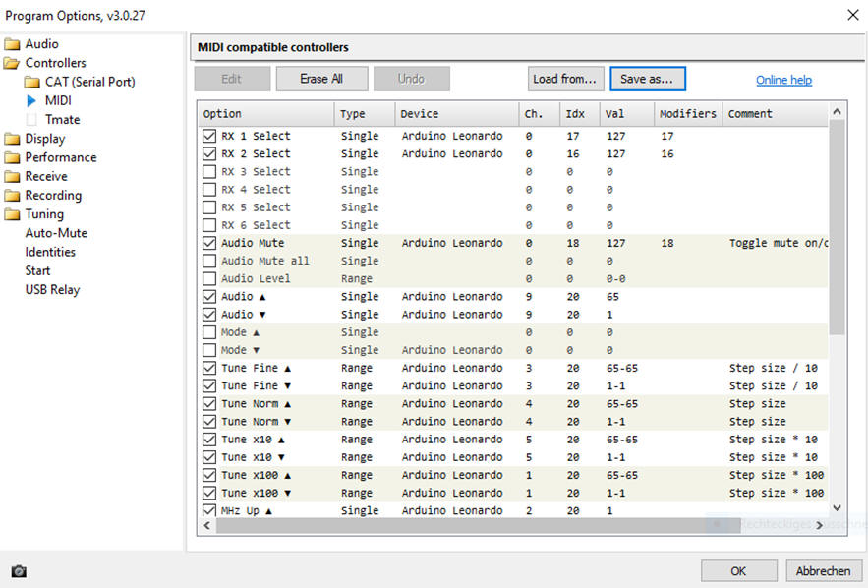868x588 pixels.
Task: Toggle the Audio Mute checkbox
Action: tap(209, 243)
